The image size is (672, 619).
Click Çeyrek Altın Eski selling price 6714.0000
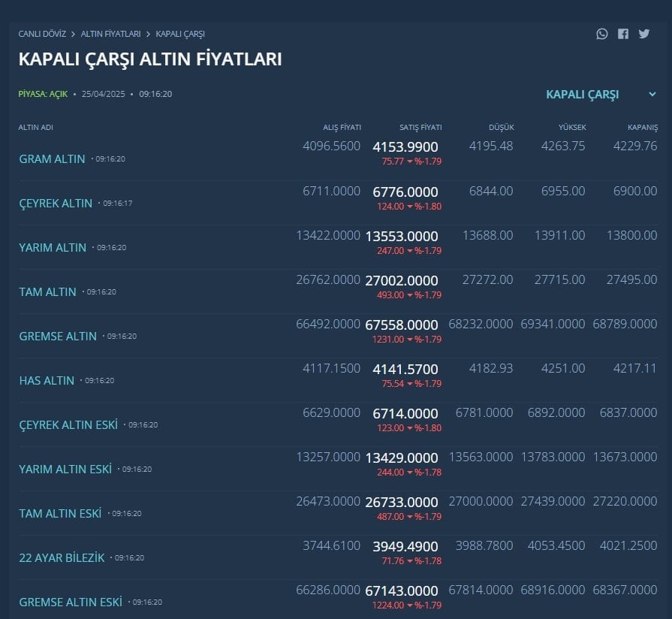pyautogui.click(x=405, y=414)
